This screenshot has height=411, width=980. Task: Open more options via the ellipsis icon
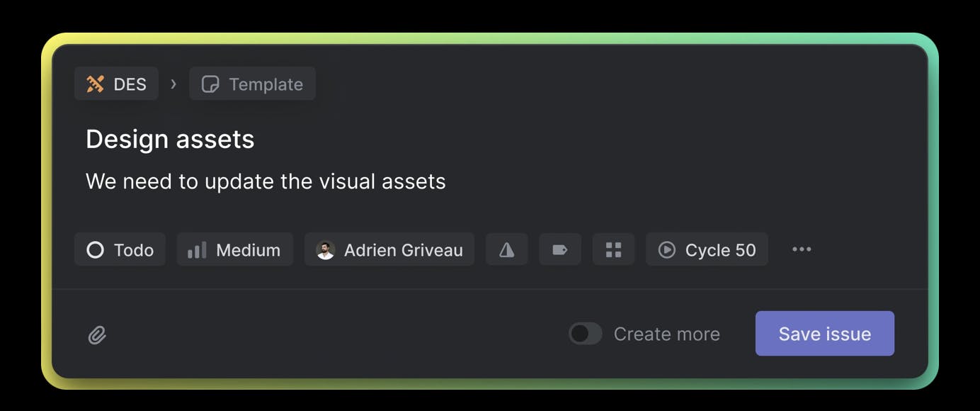(802, 249)
